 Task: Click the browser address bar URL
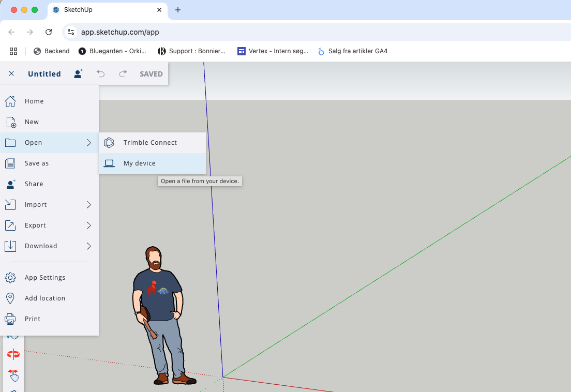120,32
